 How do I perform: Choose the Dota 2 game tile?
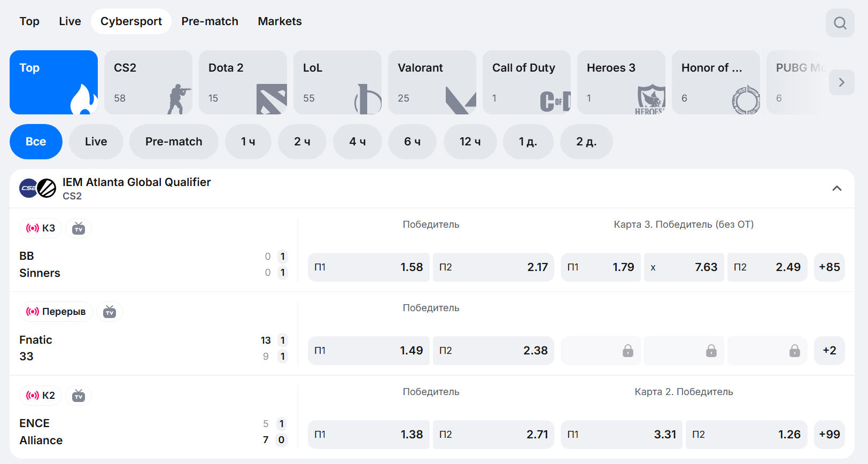click(x=243, y=82)
